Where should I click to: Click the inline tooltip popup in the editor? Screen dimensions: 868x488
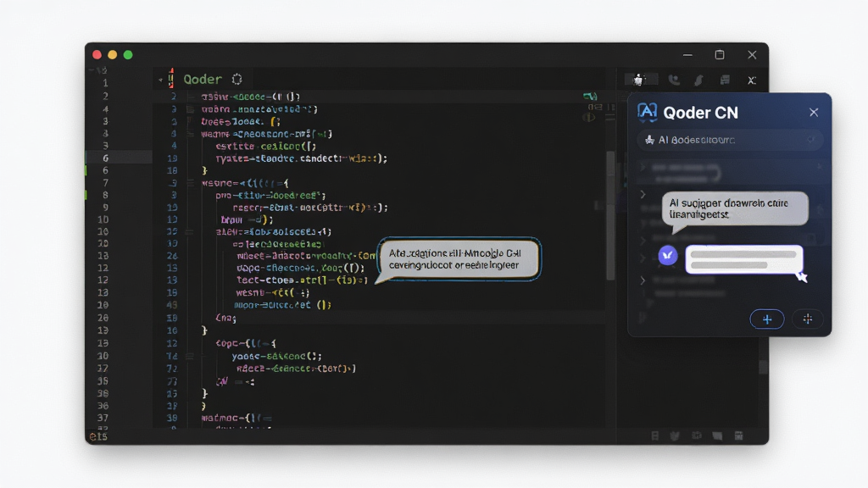(459, 259)
